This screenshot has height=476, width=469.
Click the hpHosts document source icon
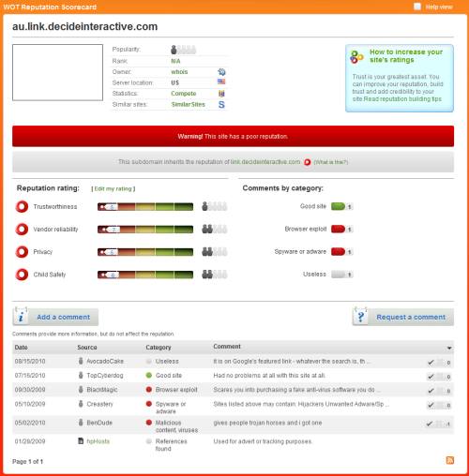(81, 440)
